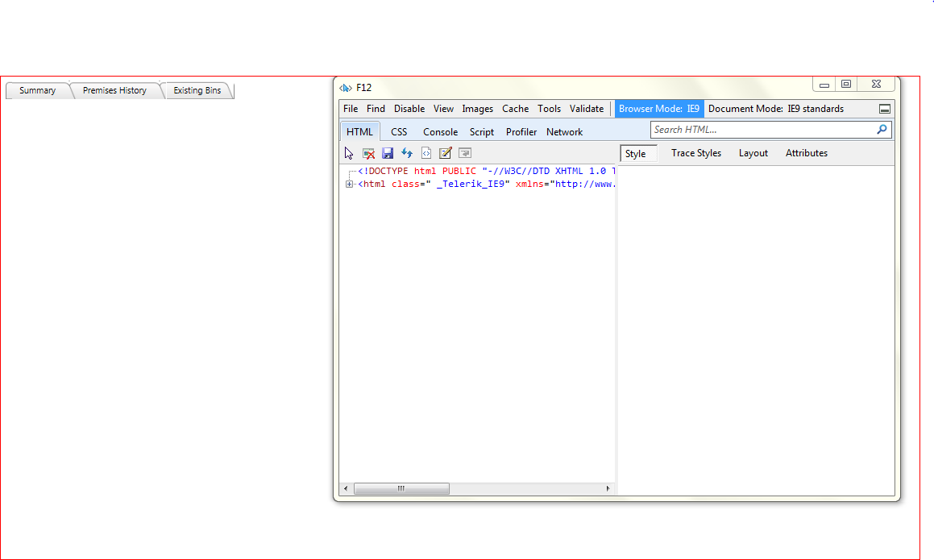Click the element source style icon
Image resolution: width=934 pixels, height=560 pixels.
click(x=426, y=153)
